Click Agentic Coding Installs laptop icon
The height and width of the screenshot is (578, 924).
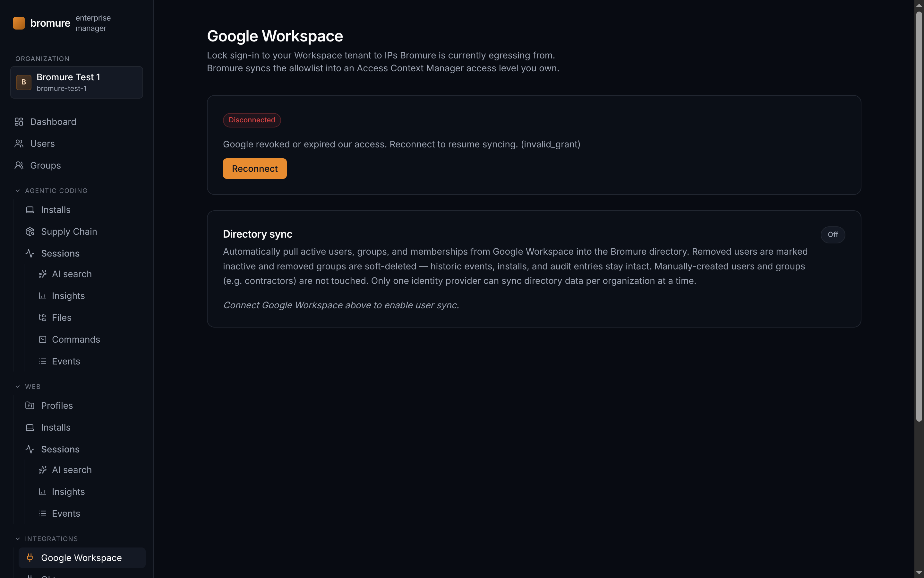(30, 210)
